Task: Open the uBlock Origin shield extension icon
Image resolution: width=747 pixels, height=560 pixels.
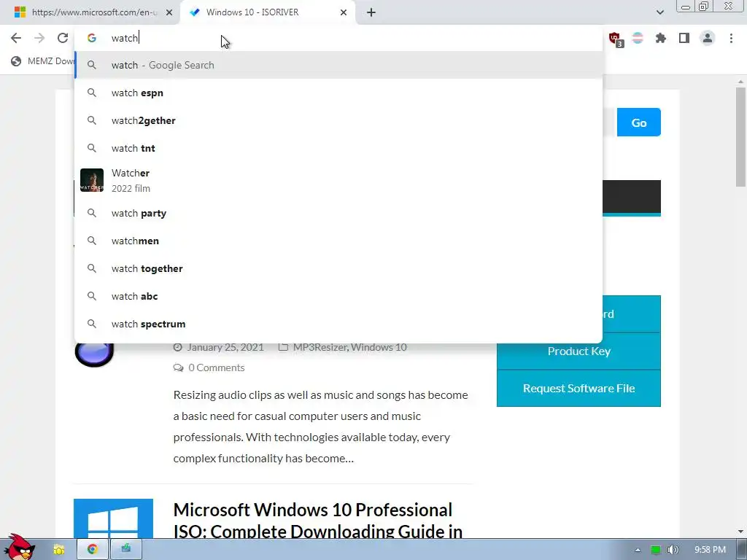Action: [615, 39]
